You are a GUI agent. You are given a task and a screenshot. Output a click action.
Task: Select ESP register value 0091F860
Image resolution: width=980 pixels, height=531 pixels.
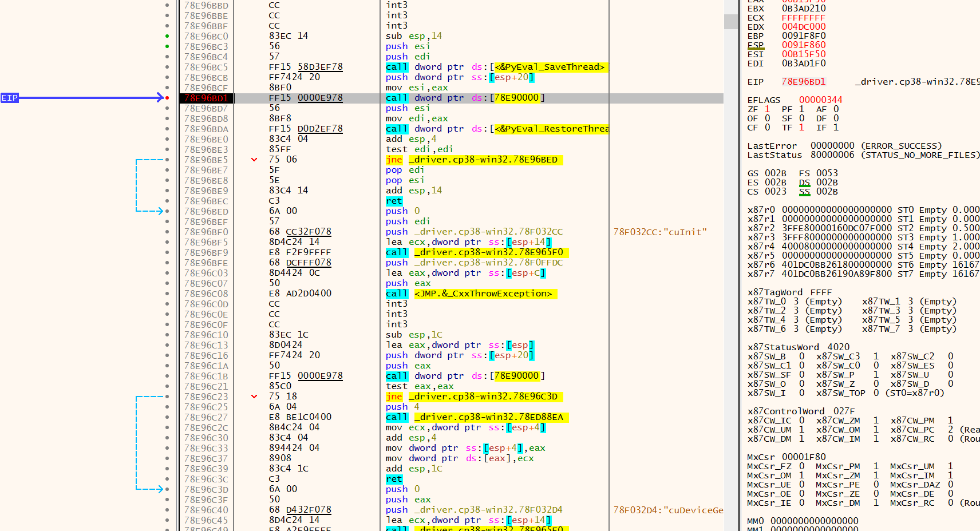click(804, 45)
